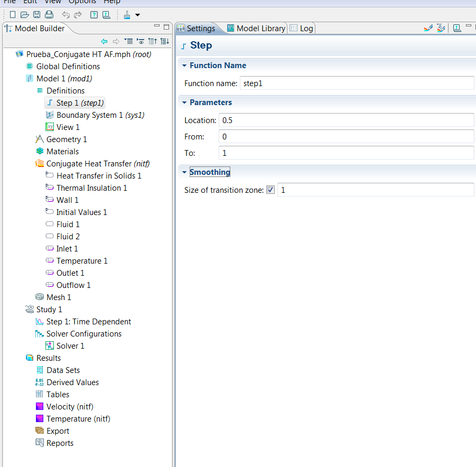
Task: Select Step 1: Time Dependent node
Action: [x=88, y=322]
